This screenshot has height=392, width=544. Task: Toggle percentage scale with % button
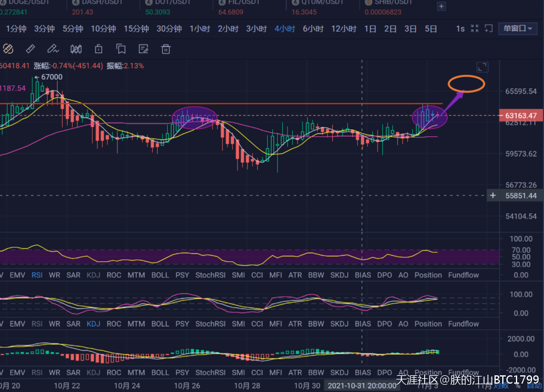click(x=518, y=386)
